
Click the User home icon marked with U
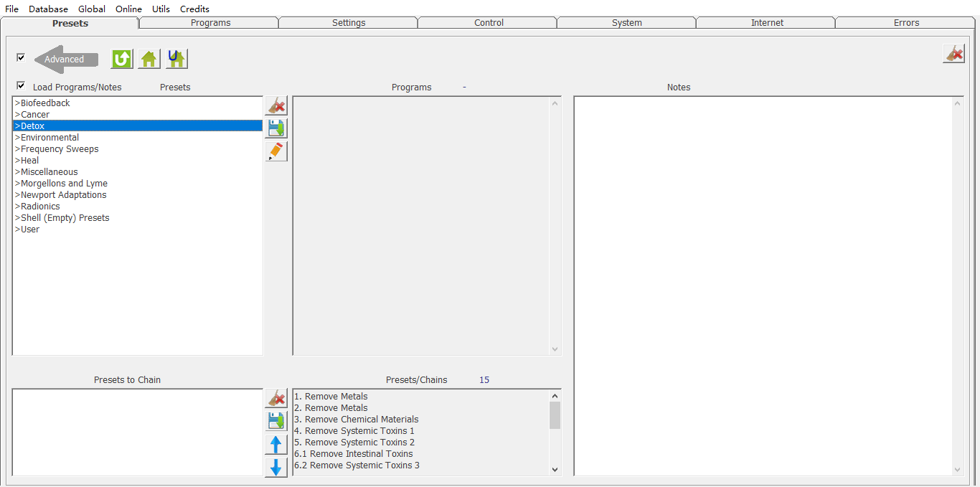(x=176, y=59)
